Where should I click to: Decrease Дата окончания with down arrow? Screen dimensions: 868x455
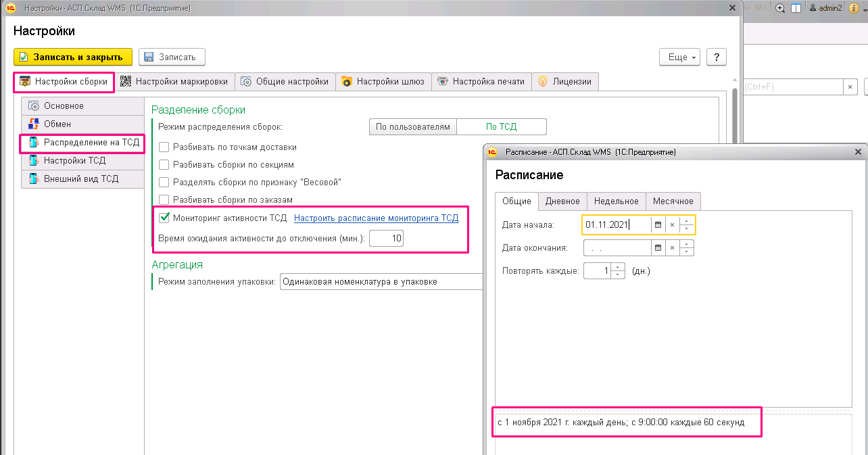click(x=687, y=252)
